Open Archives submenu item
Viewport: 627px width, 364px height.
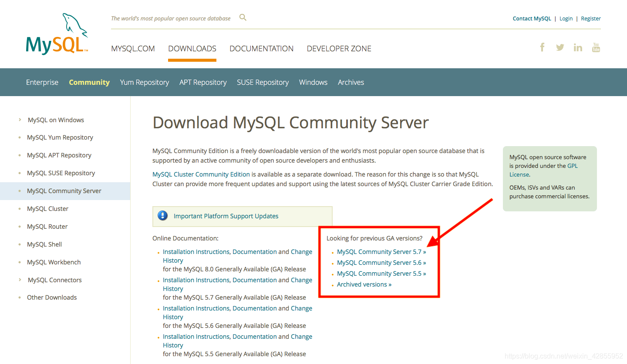tap(351, 82)
